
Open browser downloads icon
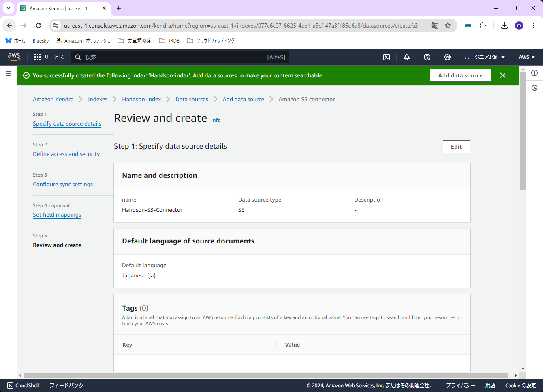click(505, 26)
